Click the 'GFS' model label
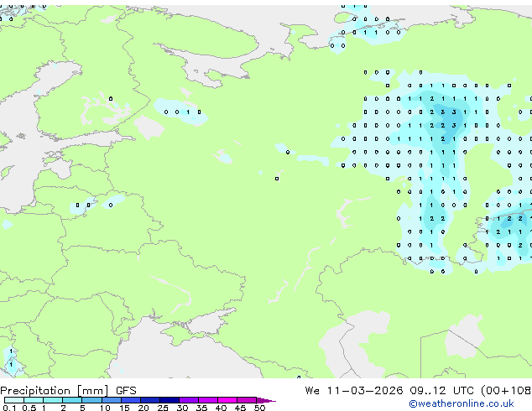The width and height of the screenshot is (532, 411). tap(126, 391)
